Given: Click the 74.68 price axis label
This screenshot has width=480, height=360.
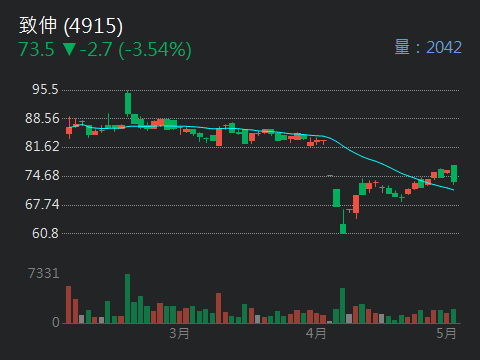Looking at the screenshot, I should tap(42, 175).
